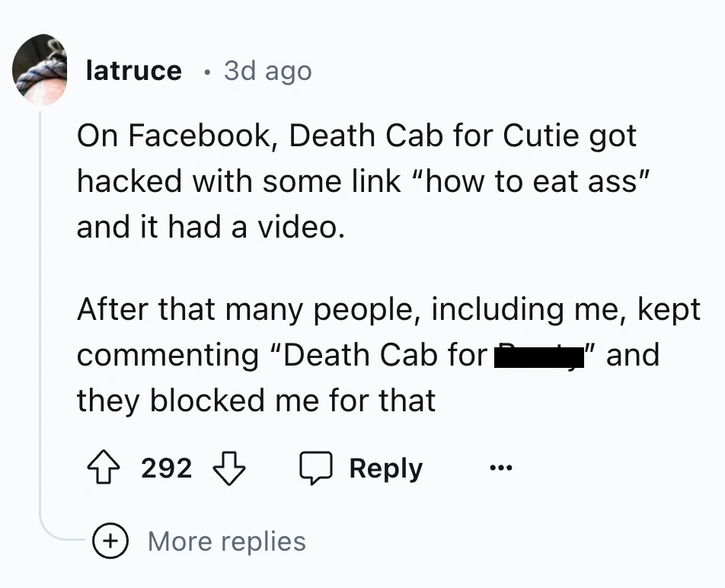Click the speech bubble reply icon
Screen dimensions: 725x588
pos(316,468)
